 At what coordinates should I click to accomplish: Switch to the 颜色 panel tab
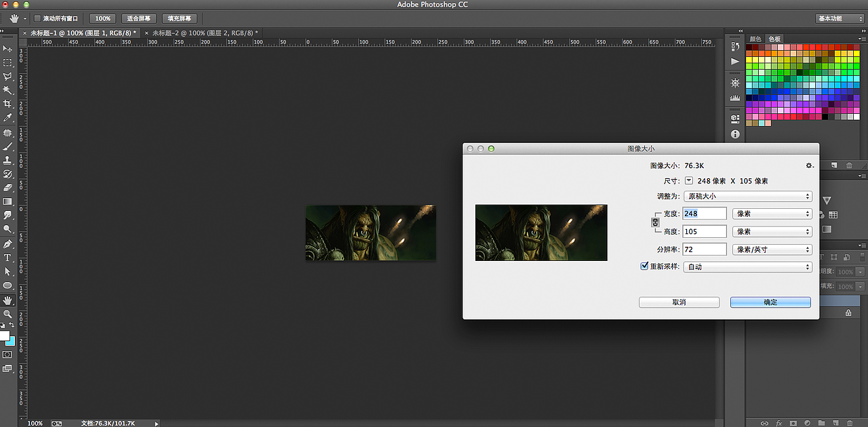click(x=755, y=39)
